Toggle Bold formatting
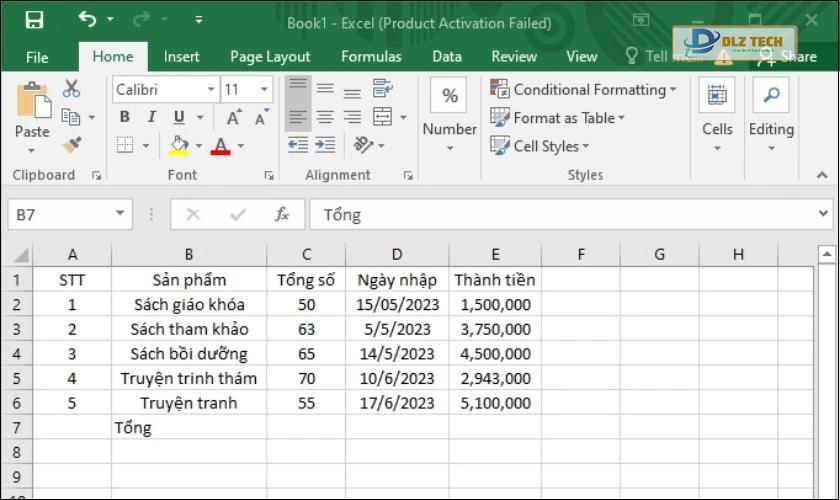Viewport: 840px width, 500px height. [x=125, y=117]
